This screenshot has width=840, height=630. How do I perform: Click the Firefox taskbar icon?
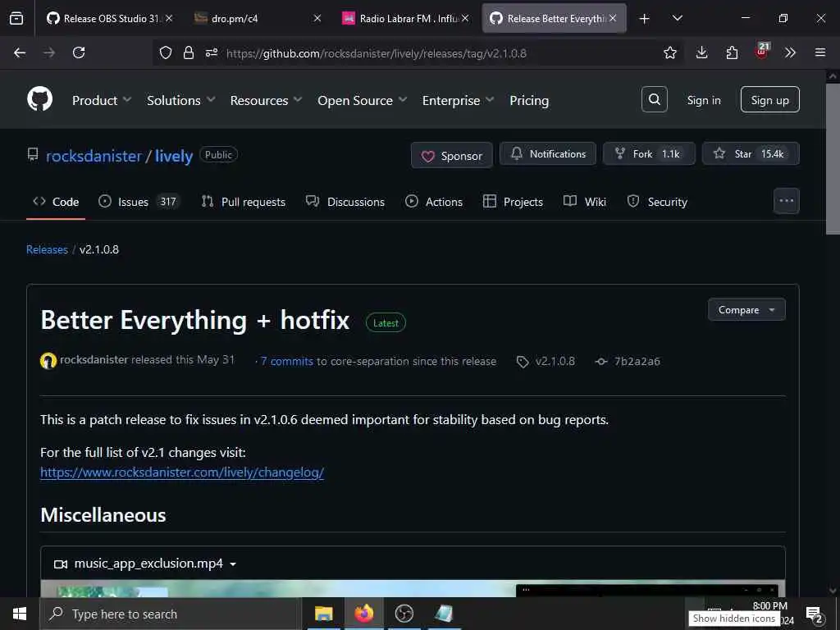pos(363,614)
